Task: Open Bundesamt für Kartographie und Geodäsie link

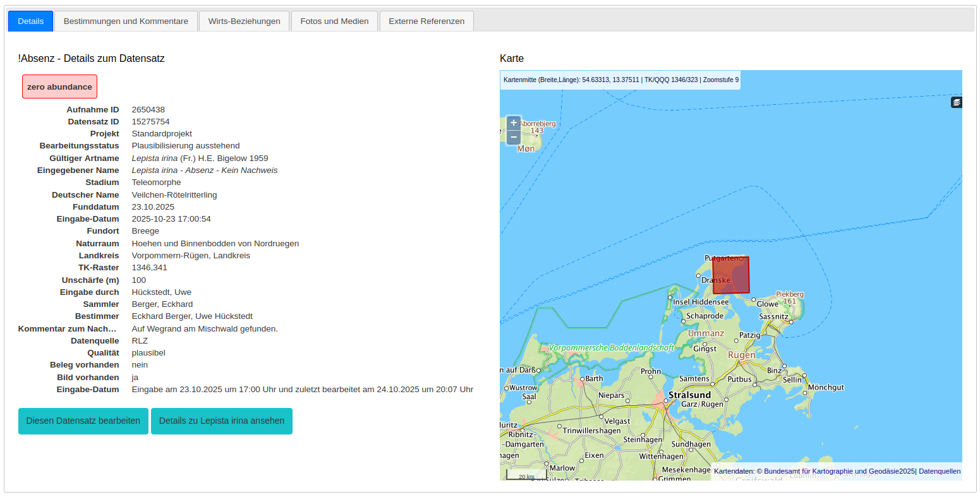Action: click(831, 471)
